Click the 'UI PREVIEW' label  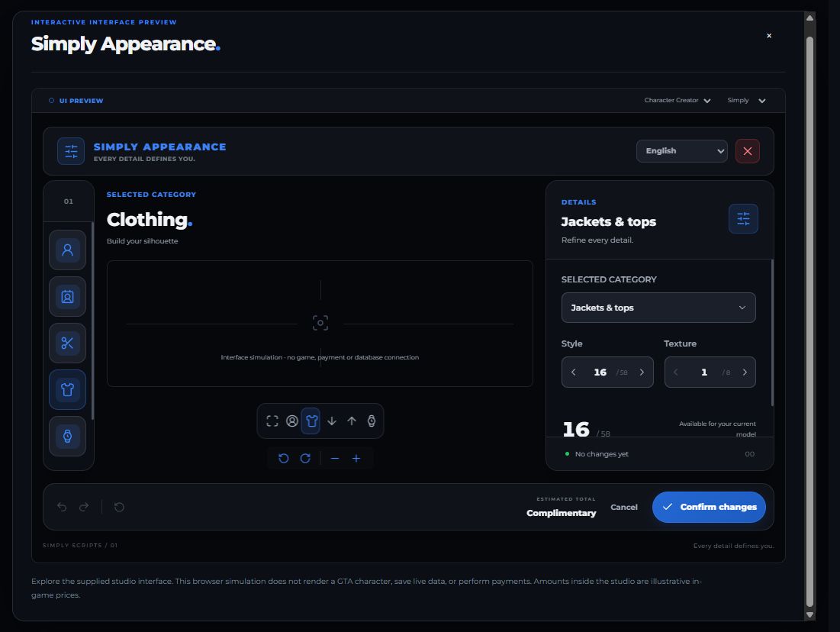click(82, 101)
